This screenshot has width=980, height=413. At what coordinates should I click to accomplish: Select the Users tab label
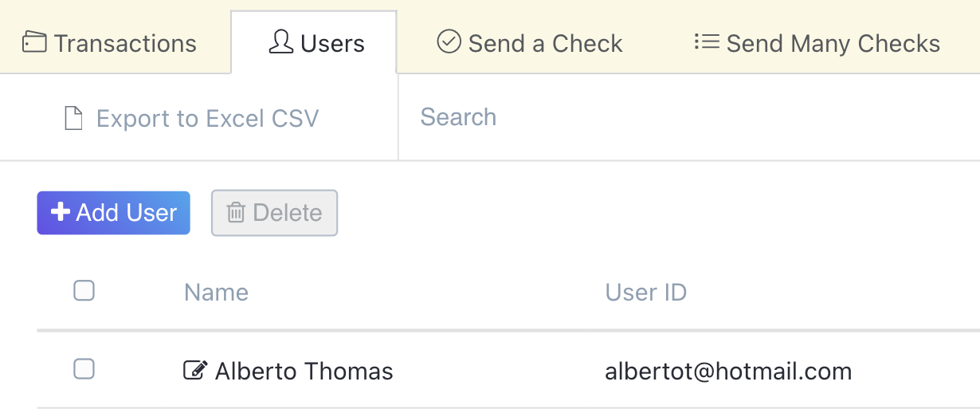[x=332, y=43]
